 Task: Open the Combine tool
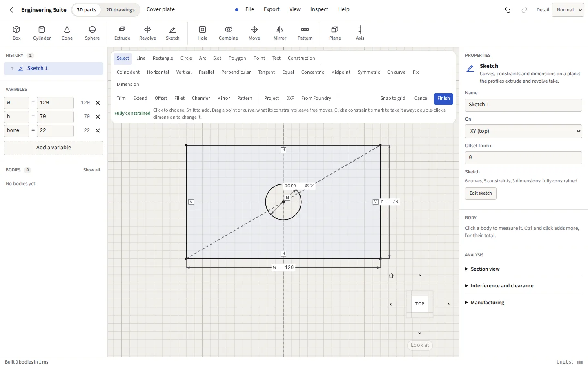point(228,33)
